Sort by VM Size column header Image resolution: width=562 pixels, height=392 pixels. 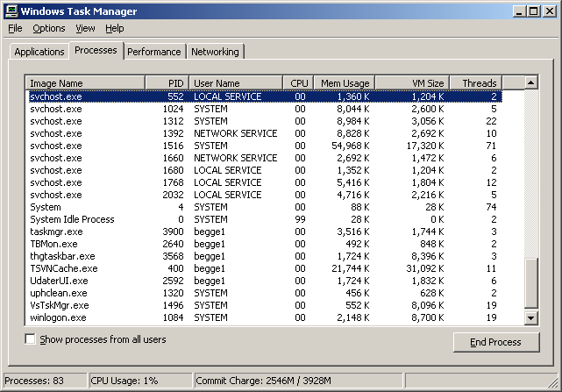[412, 82]
